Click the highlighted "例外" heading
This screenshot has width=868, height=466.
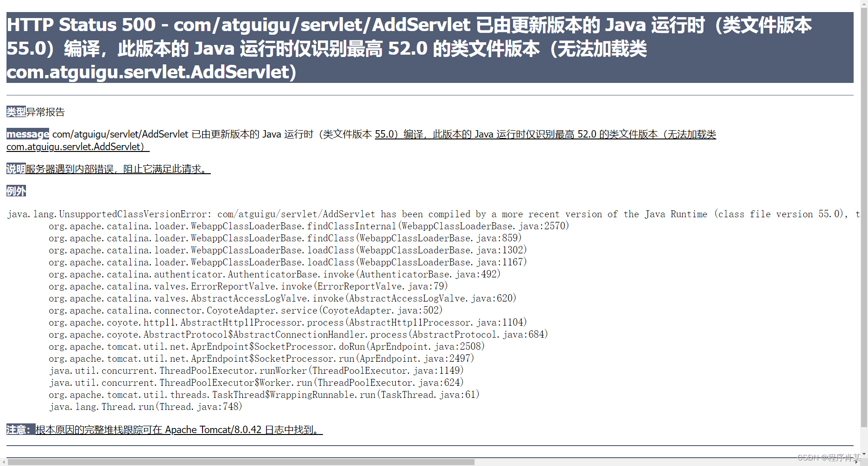point(15,190)
